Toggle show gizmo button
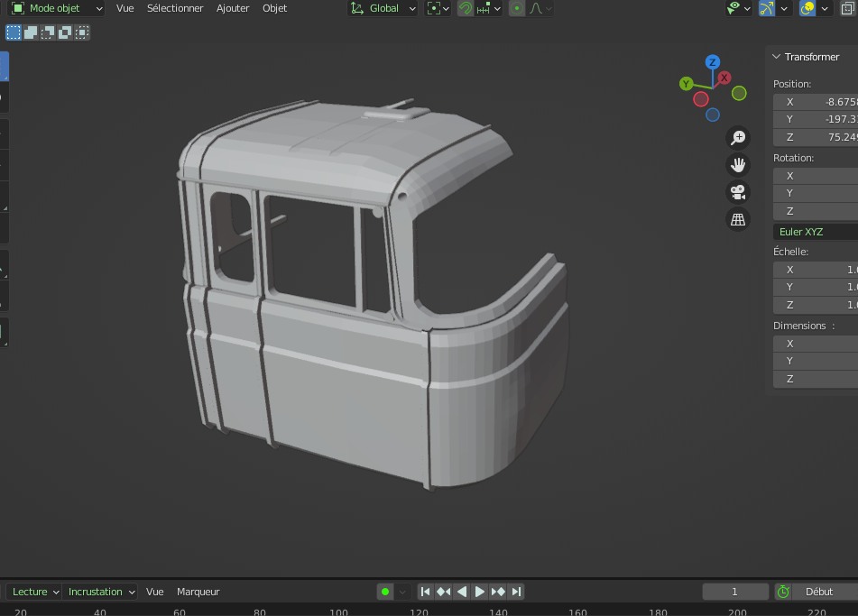The image size is (858, 616). pos(767,8)
